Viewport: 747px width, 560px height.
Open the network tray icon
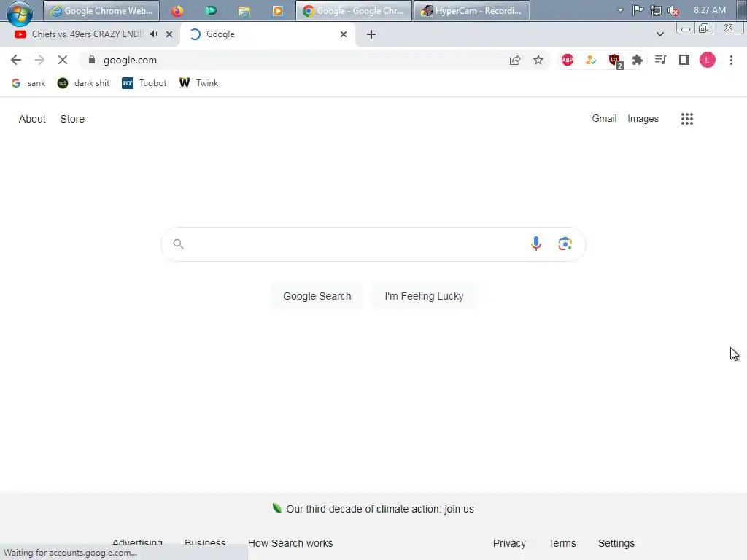(656, 10)
